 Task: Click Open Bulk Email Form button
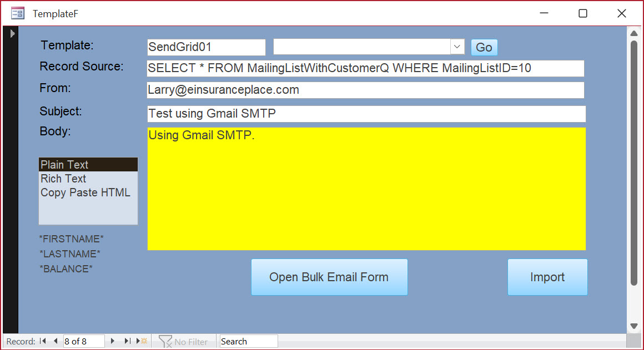[329, 277]
